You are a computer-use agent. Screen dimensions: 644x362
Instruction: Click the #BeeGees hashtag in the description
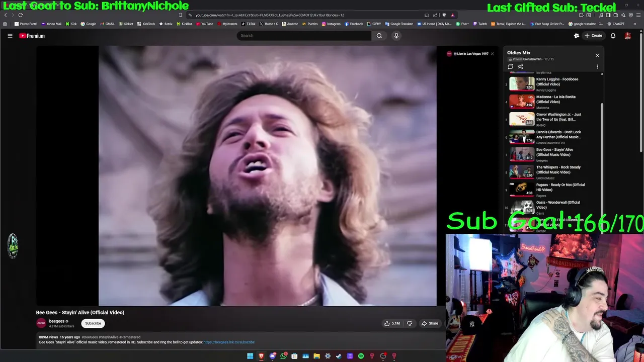click(x=90, y=337)
